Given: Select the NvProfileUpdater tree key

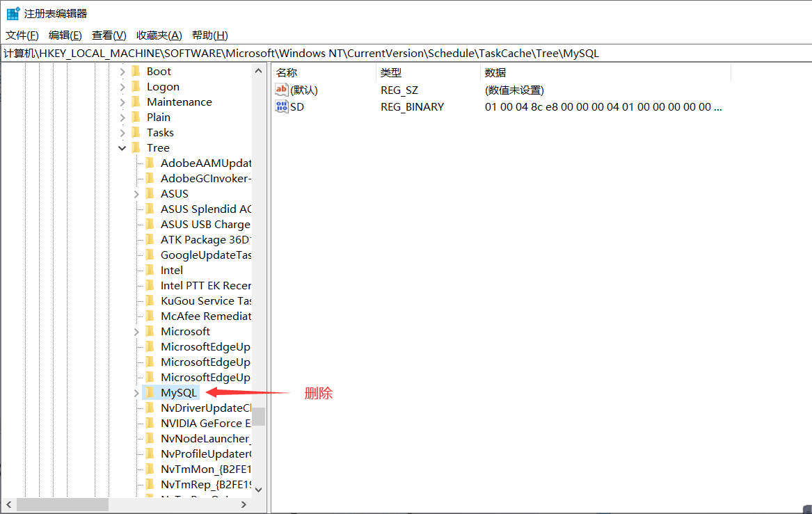Looking at the screenshot, I should click(206, 454).
